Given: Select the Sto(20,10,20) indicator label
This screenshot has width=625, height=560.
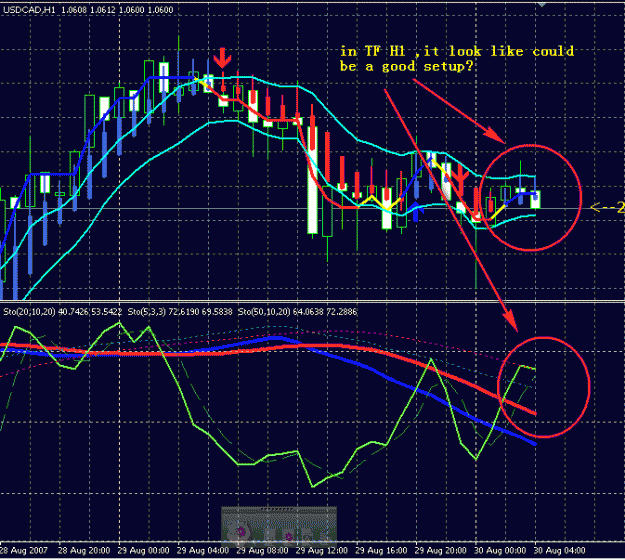Looking at the screenshot, I should (29, 312).
